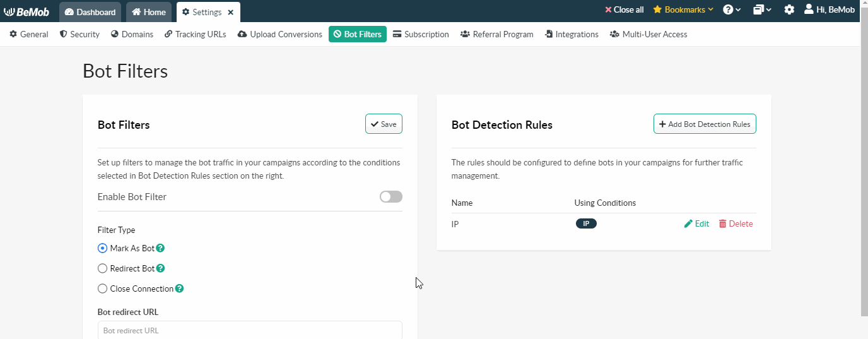Open Upload Conversions section

(x=280, y=34)
